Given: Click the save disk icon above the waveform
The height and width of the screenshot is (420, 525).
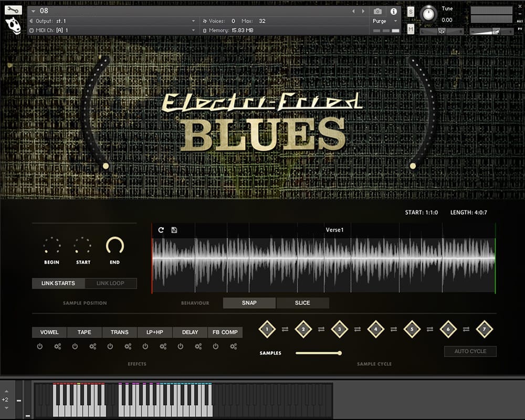Looking at the screenshot, I should tap(174, 230).
